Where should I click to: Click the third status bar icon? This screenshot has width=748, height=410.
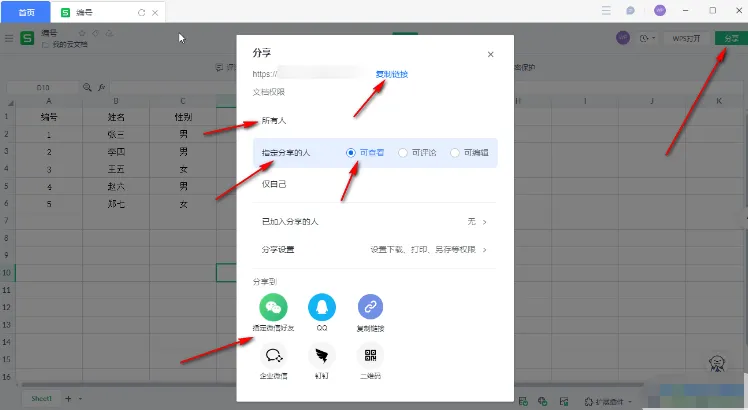pos(564,401)
